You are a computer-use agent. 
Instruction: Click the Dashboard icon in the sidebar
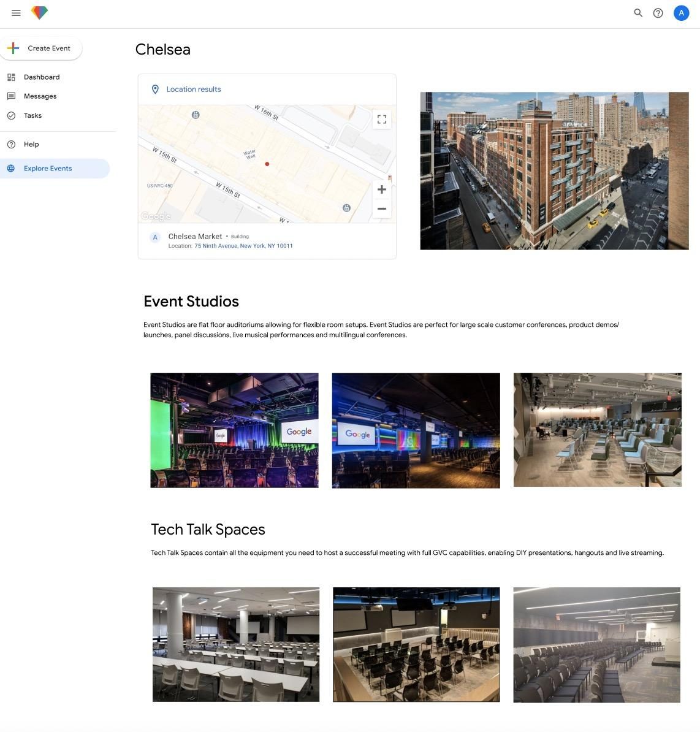pyautogui.click(x=12, y=77)
